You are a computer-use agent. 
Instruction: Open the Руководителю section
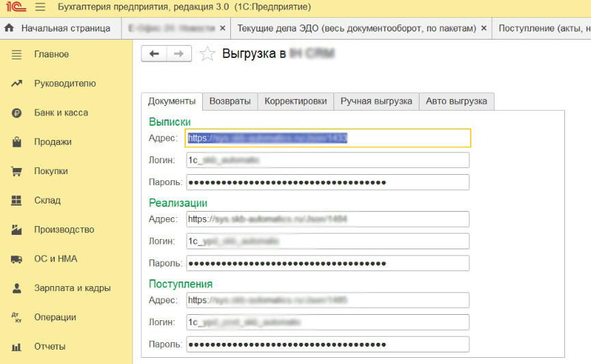65,83
